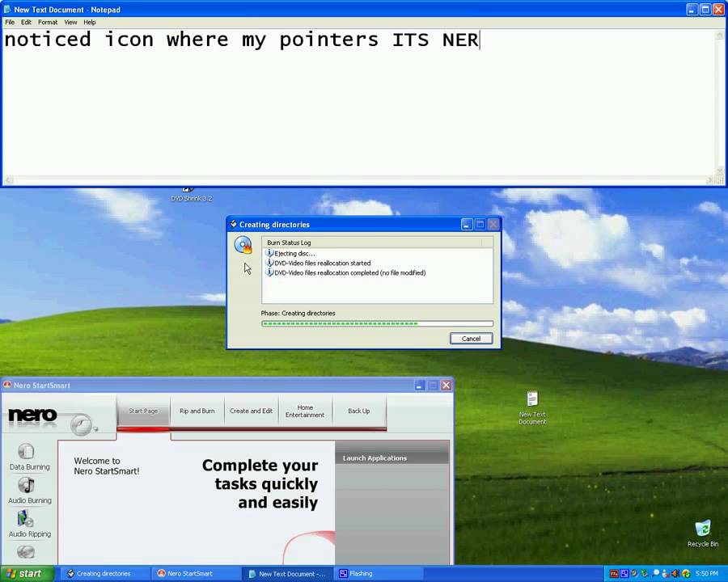Image resolution: width=728 pixels, height=582 pixels.
Task: Switch to Rip and Burn tab
Action: [x=197, y=411]
